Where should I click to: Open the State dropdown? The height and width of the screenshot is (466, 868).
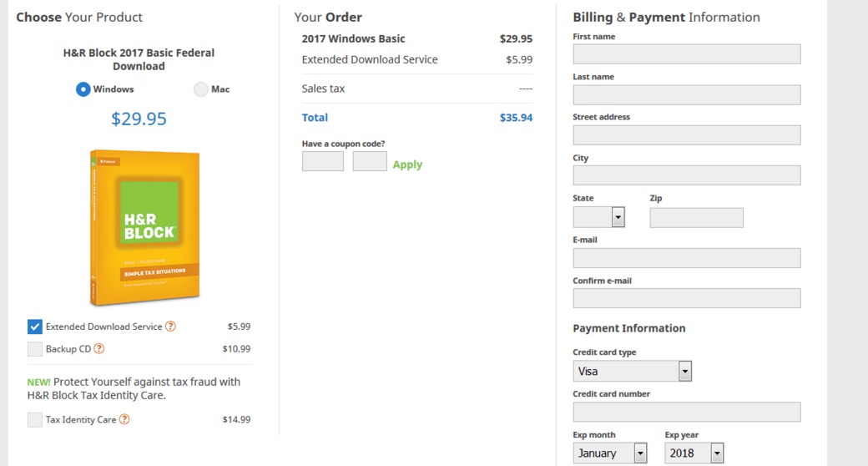click(x=599, y=218)
